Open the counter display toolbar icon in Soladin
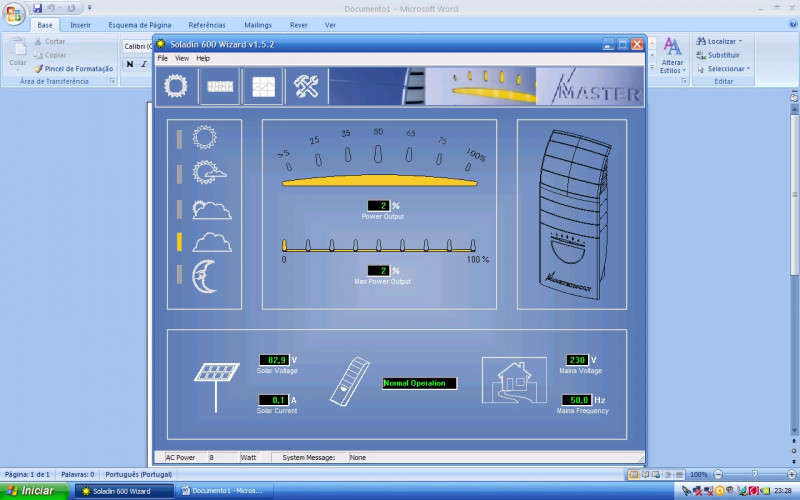Screen dimensions: 800x500 [220, 86]
